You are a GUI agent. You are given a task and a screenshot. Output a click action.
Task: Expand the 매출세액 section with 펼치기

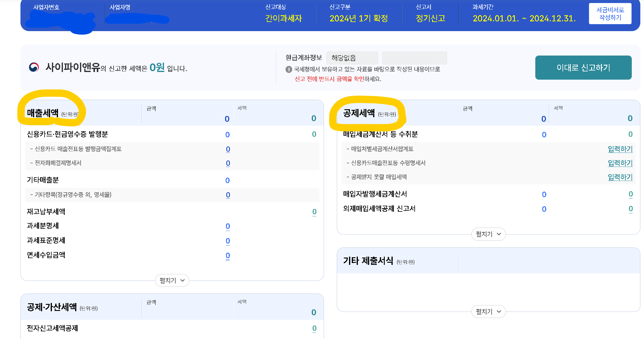pyautogui.click(x=172, y=280)
